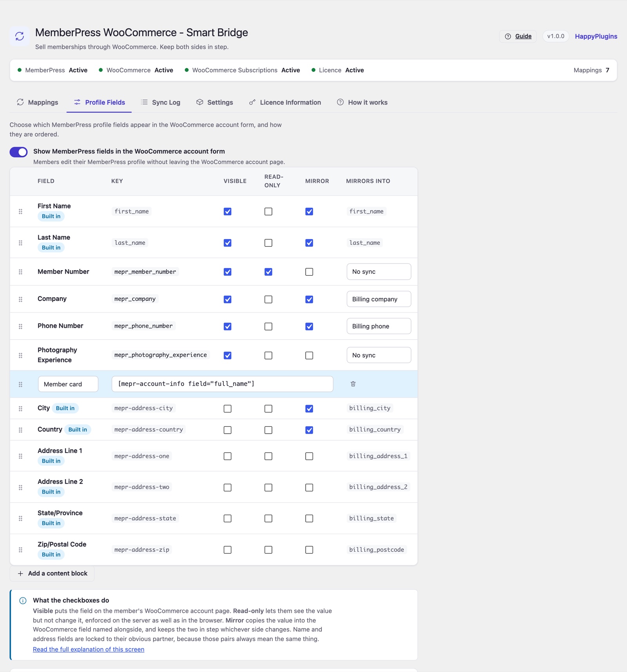Viewport: 627px width, 672px height.
Task: Uncheck Visible for First Name
Action: point(227,211)
